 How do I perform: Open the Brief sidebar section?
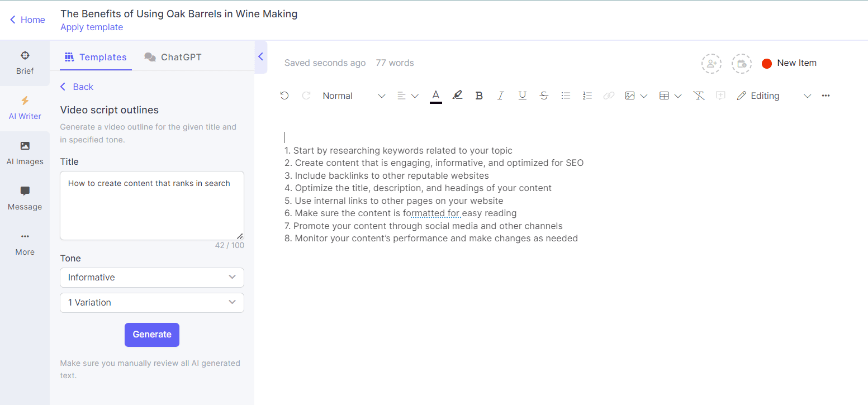(x=25, y=63)
